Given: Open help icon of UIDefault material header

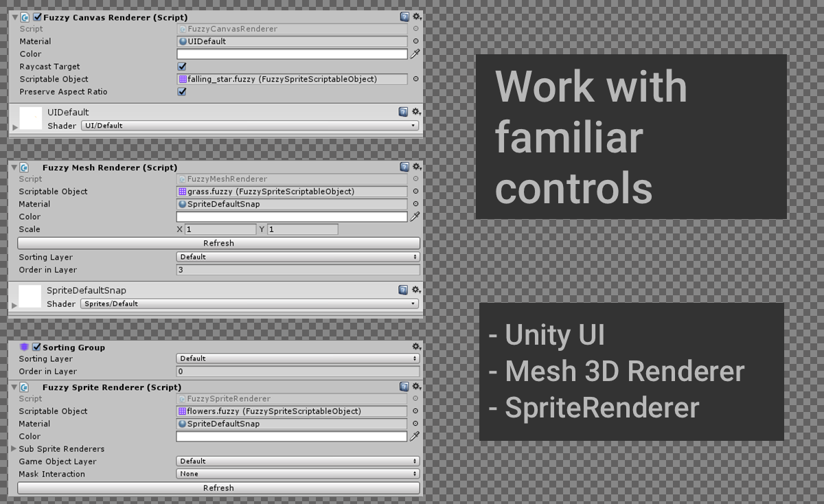Looking at the screenshot, I should 404,111.
